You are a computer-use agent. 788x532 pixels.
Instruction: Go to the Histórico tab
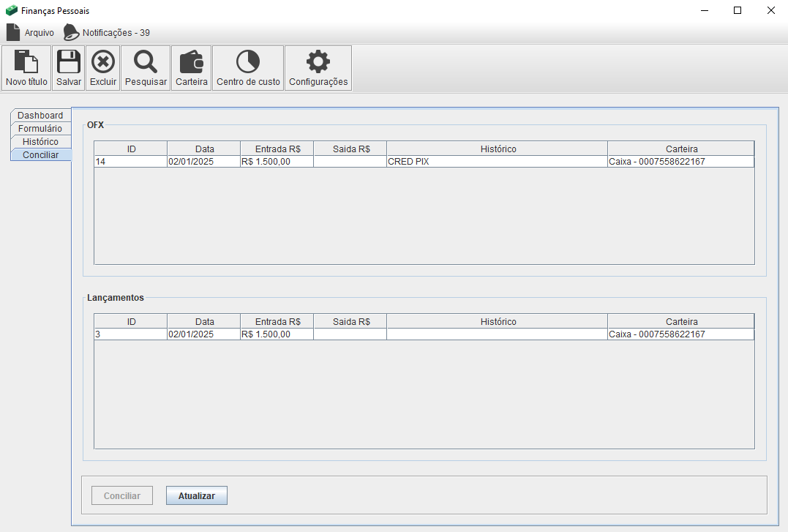coord(40,142)
